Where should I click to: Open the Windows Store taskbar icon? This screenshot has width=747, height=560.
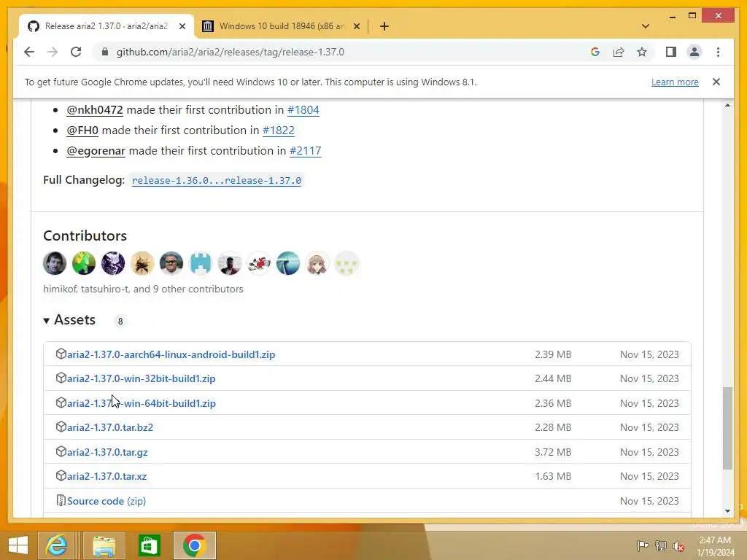coord(149,545)
